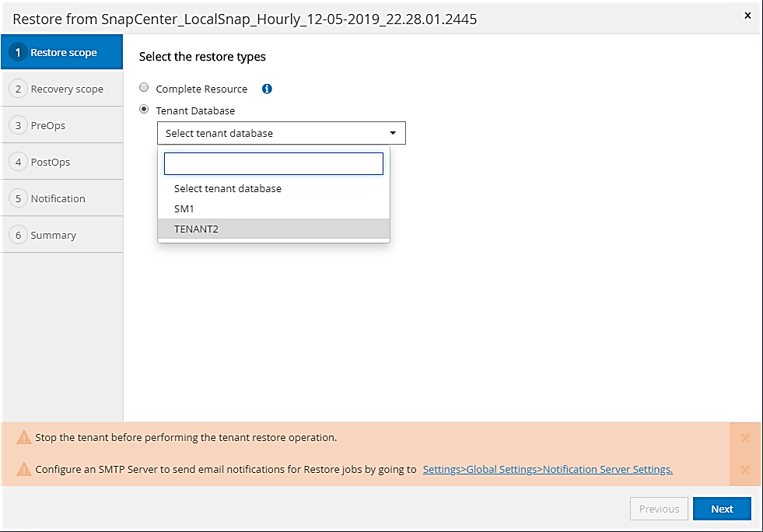Image resolution: width=763 pixels, height=532 pixels.
Task: Choose TENANT2 from the tenant list
Action: 274,229
